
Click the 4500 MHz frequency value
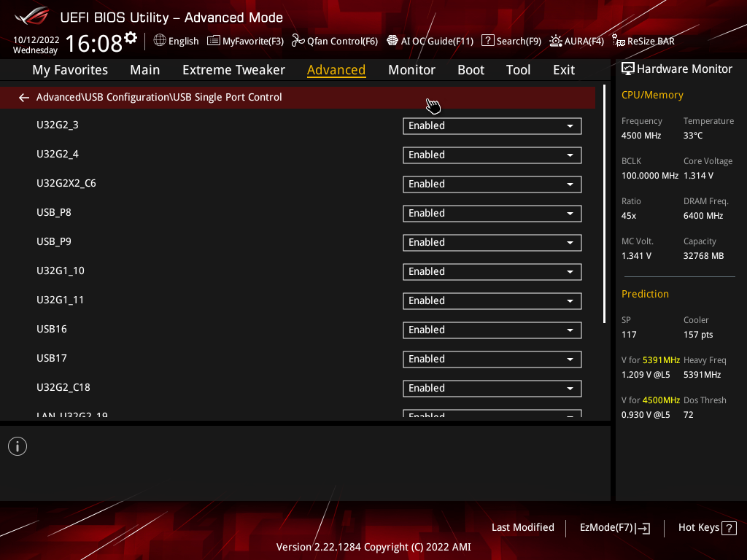point(641,136)
